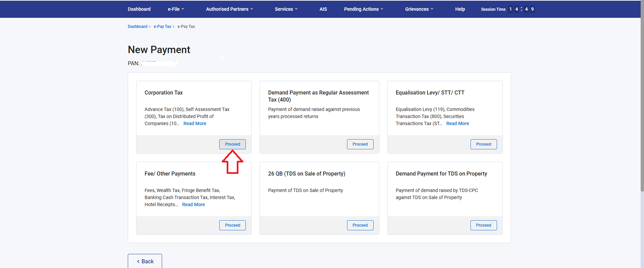This screenshot has width=644, height=268.
Task: Follow the first e-Pay Tax breadcrumb link
Action: 162,27
